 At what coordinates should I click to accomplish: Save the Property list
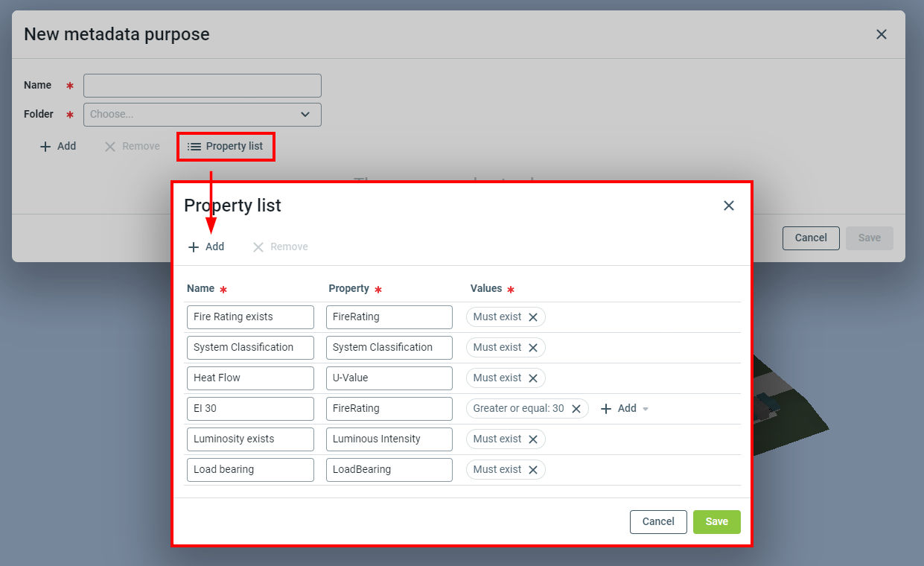(716, 522)
